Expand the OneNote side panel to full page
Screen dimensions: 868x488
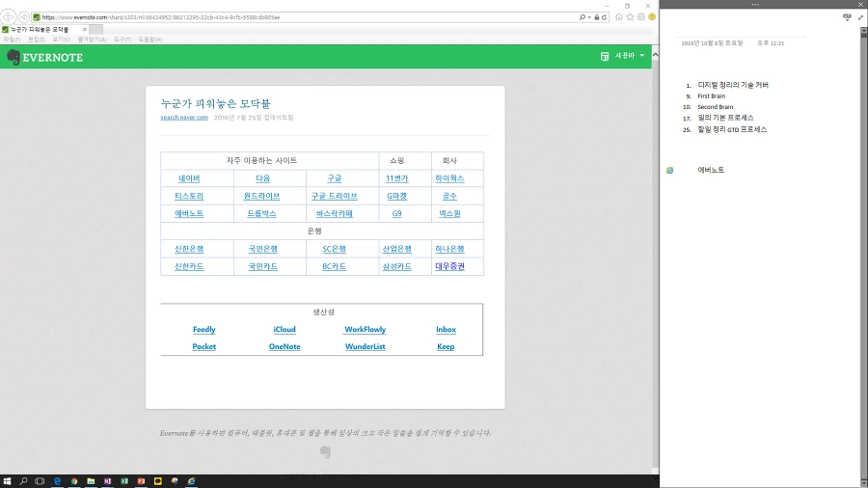(x=861, y=17)
